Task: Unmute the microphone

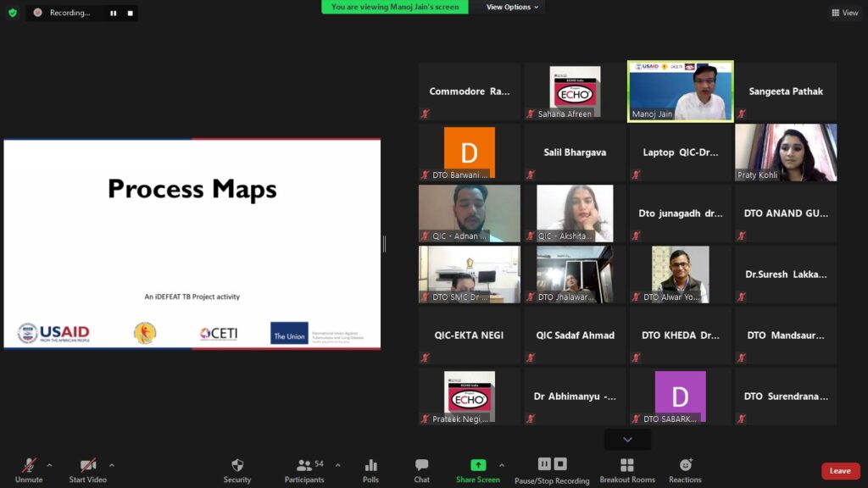Action: click(29, 466)
